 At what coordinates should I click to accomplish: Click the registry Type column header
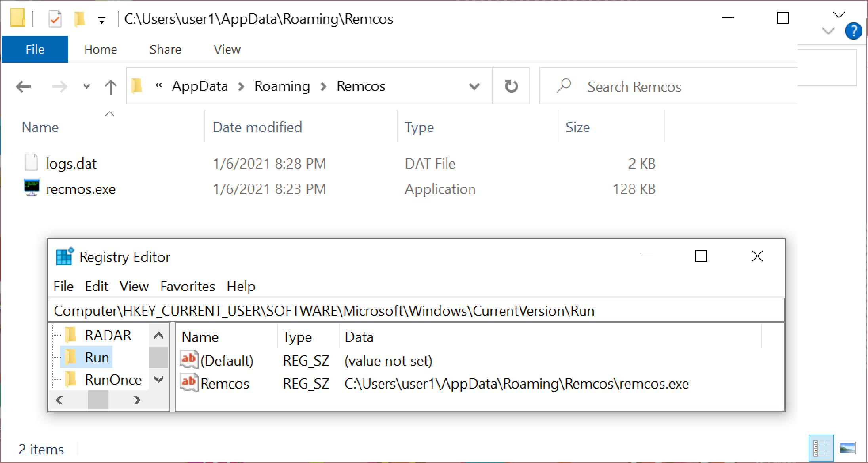coord(297,337)
